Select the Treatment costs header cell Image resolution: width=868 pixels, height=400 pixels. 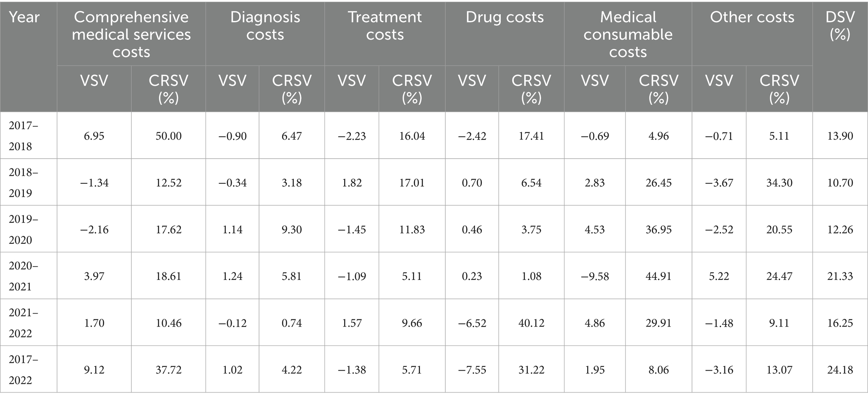pyautogui.click(x=384, y=26)
